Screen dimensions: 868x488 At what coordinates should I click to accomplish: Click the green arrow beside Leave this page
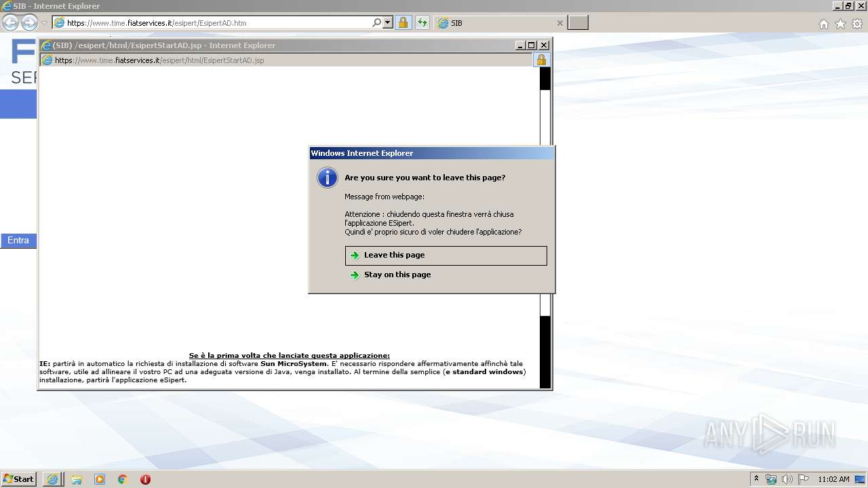354,256
